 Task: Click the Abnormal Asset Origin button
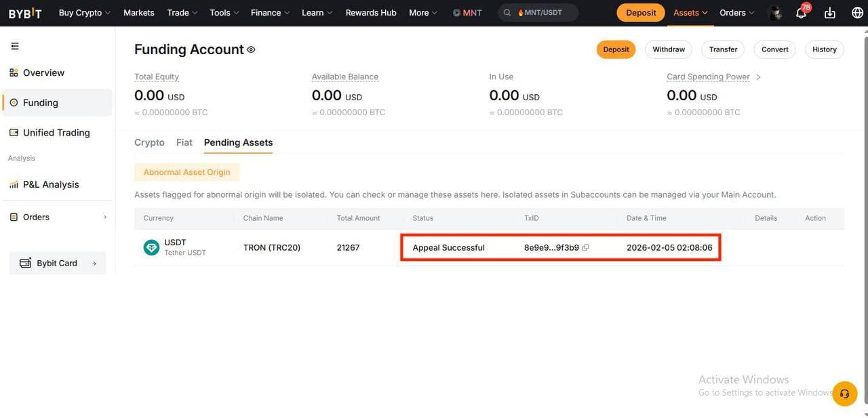point(186,172)
